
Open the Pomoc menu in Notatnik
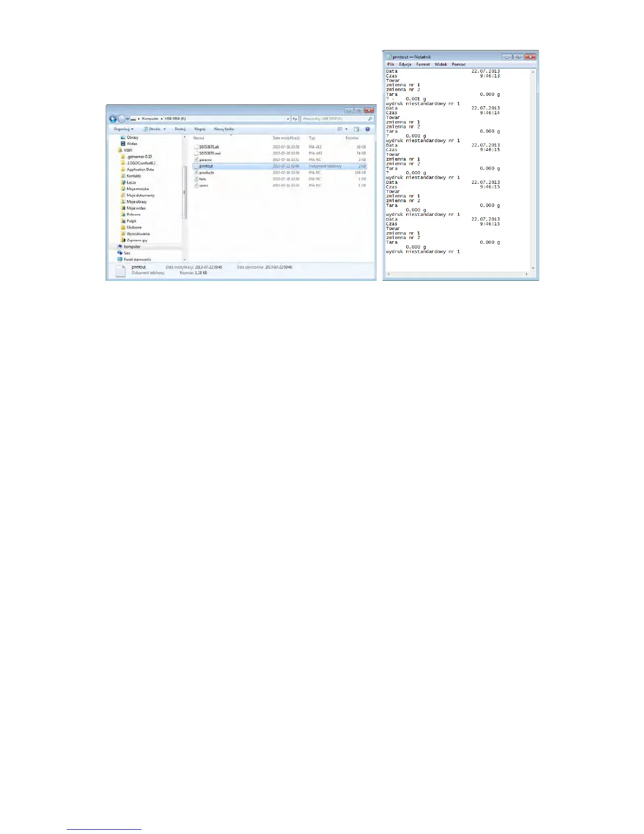[x=458, y=64]
